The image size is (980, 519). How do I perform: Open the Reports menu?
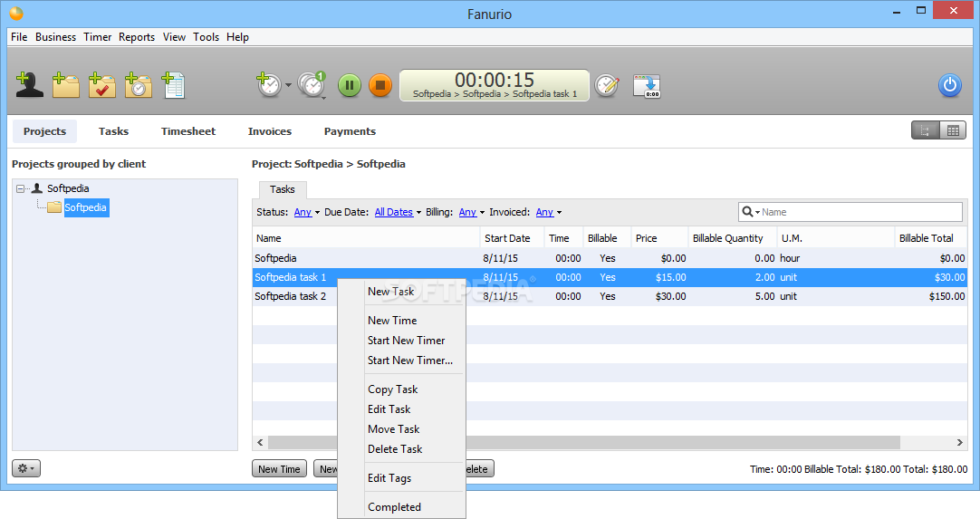tap(137, 37)
